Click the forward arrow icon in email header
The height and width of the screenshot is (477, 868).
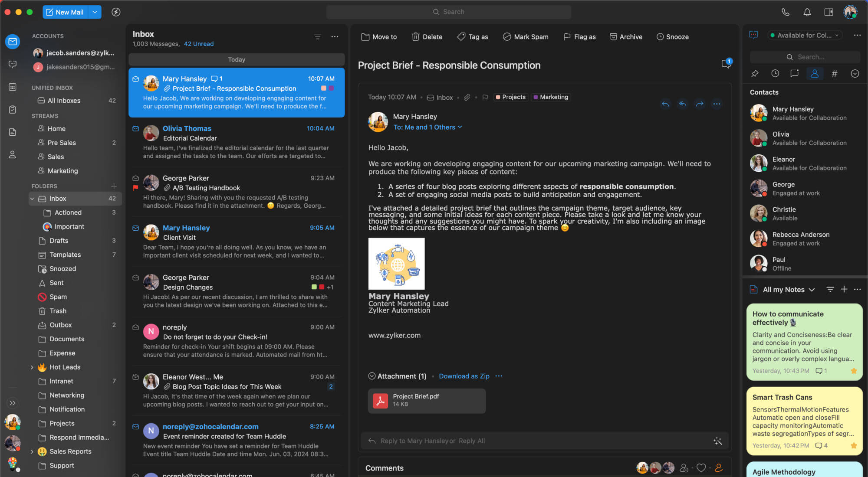700,104
